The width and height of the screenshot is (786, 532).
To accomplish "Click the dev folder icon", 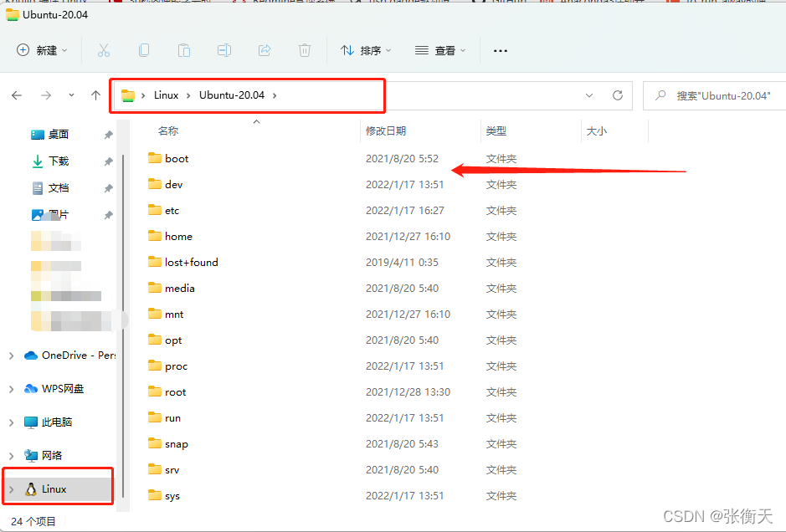I will click(155, 184).
